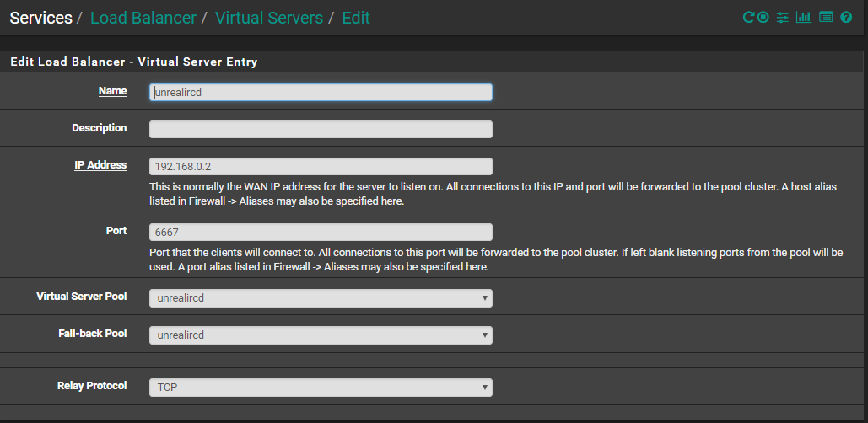Open the Fall-back Pool dropdown
Screen dimensions: 868x423
(321, 335)
